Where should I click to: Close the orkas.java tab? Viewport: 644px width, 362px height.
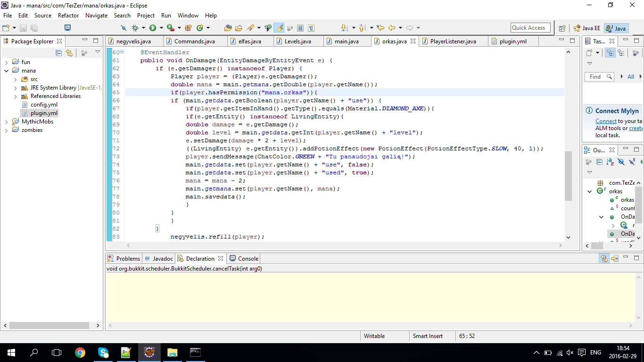coord(413,41)
